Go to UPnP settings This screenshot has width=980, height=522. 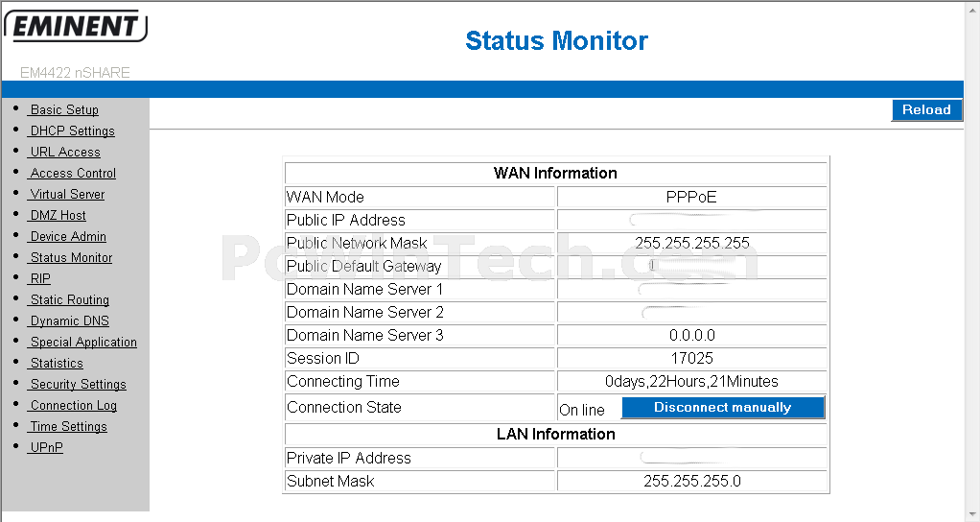coord(46,447)
